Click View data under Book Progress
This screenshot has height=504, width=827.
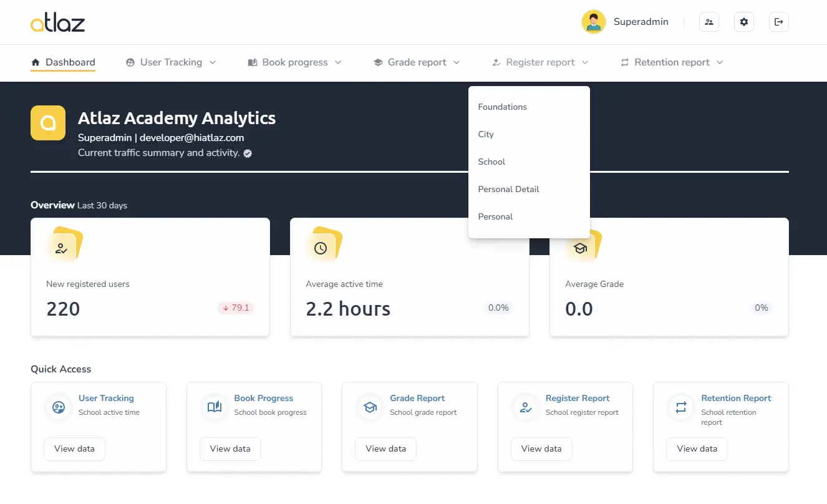(x=230, y=448)
